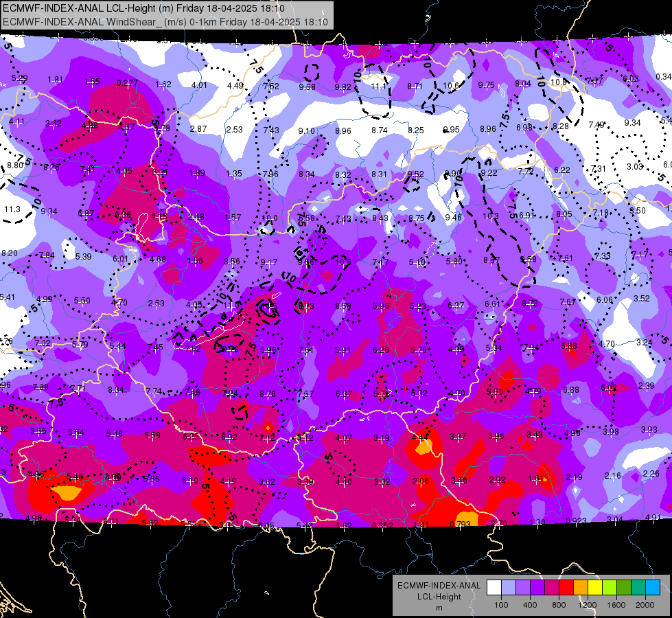Click the teal legend swatch
This screenshot has height=618, width=672.
pyautogui.click(x=638, y=587)
